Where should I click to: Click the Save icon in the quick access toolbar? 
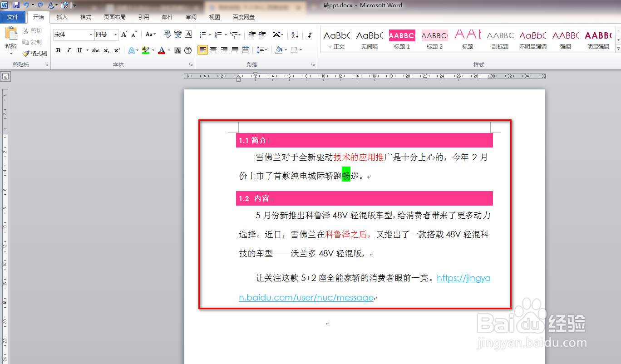16,5
